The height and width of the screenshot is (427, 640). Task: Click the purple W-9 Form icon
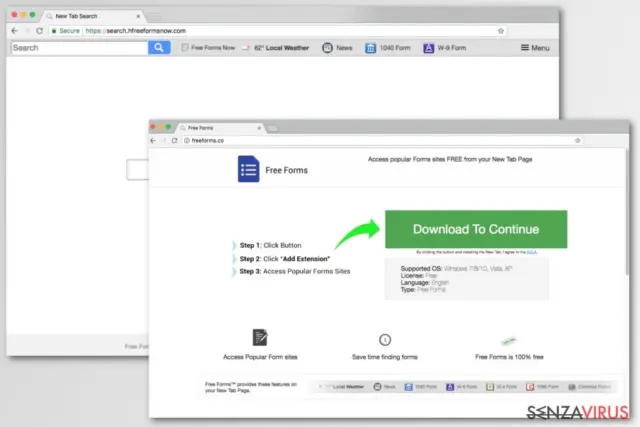click(428, 48)
